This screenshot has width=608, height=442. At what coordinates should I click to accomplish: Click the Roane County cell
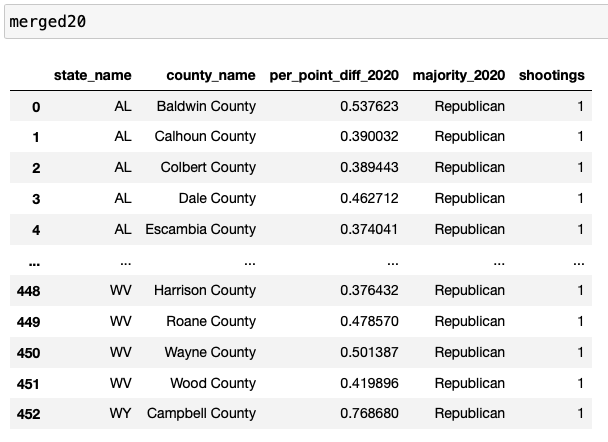coord(211,321)
